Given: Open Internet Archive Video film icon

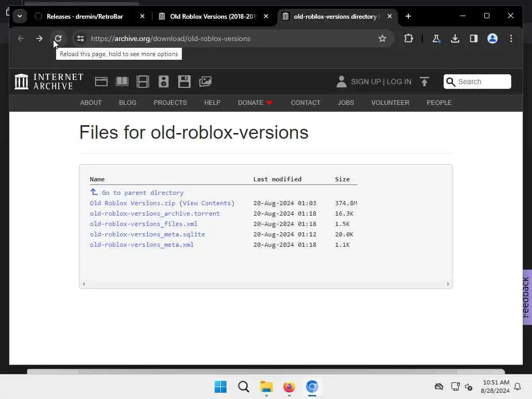Looking at the screenshot, I should pos(142,82).
